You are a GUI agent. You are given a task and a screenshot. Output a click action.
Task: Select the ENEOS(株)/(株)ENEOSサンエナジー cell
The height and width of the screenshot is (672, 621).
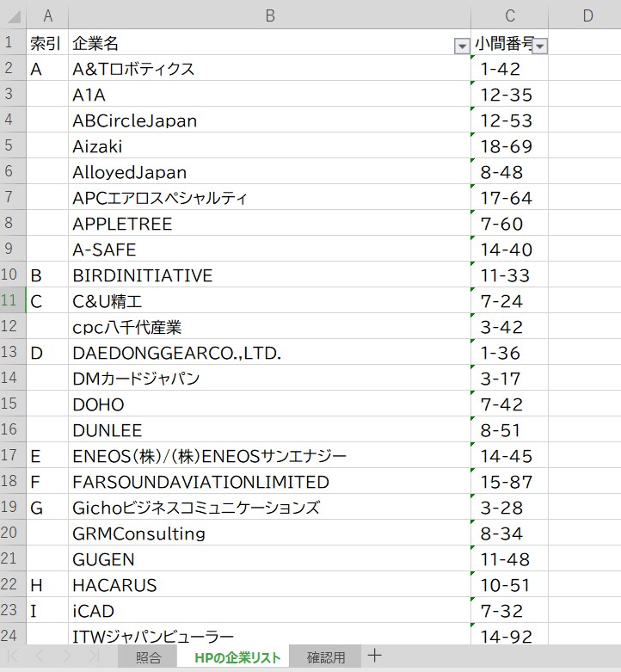(x=270, y=455)
